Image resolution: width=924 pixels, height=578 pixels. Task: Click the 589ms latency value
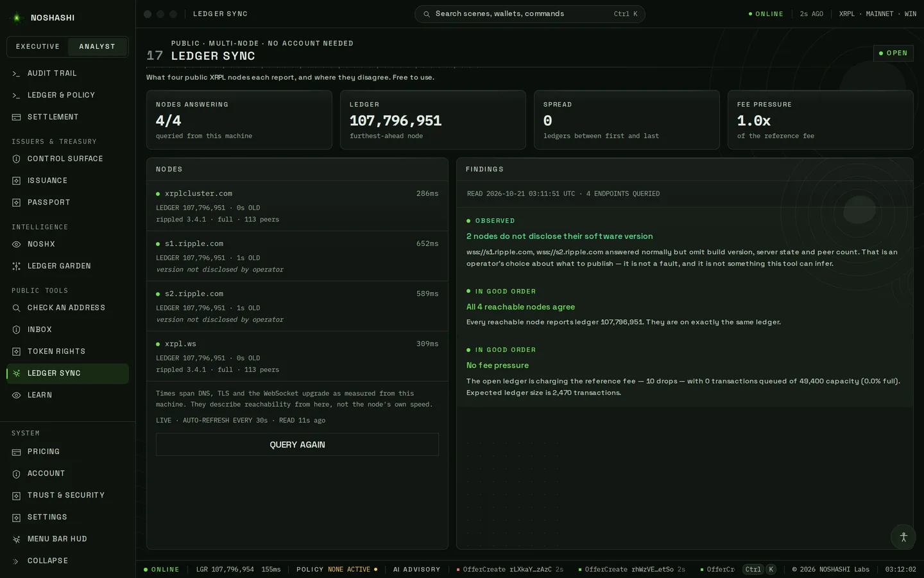click(x=427, y=294)
